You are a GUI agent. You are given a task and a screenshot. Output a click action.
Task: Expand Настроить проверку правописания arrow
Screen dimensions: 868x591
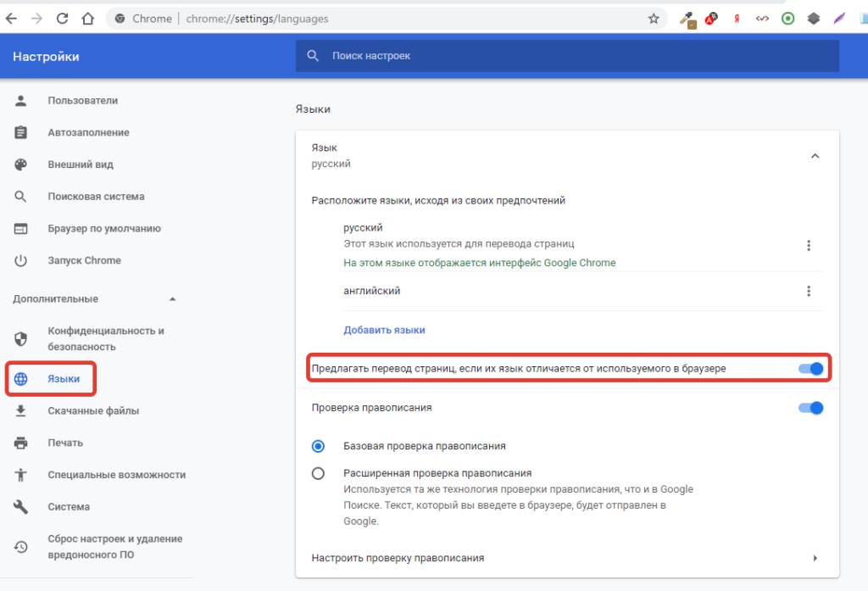pyautogui.click(x=815, y=558)
